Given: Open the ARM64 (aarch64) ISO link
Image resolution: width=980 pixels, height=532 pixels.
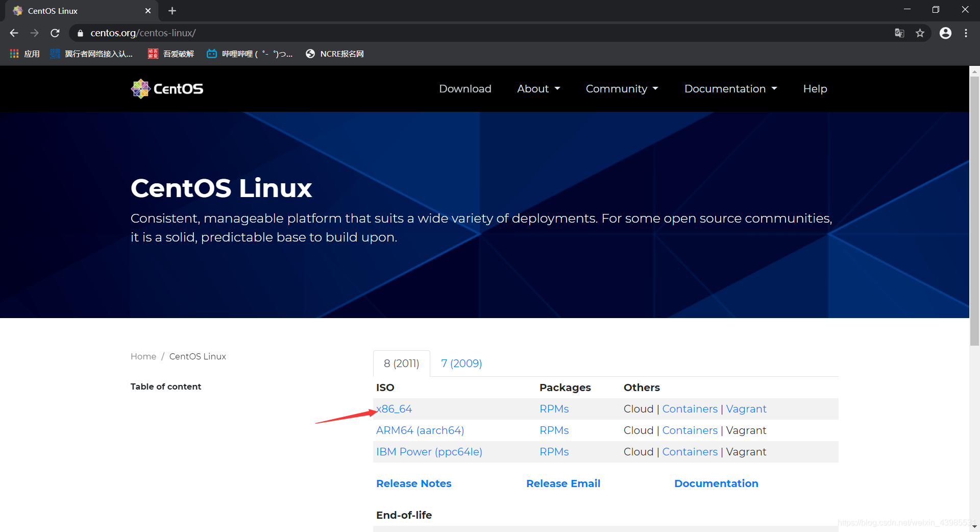Looking at the screenshot, I should [x=420, y=430].
